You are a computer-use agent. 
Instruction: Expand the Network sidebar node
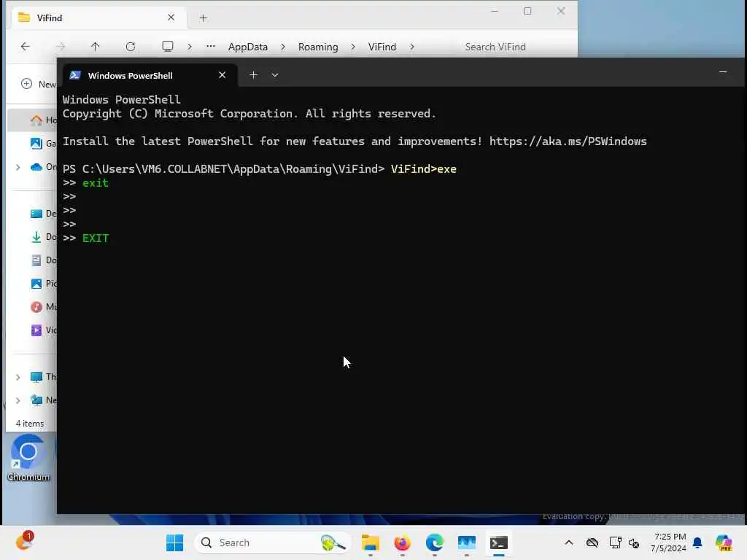coord(18,400)
